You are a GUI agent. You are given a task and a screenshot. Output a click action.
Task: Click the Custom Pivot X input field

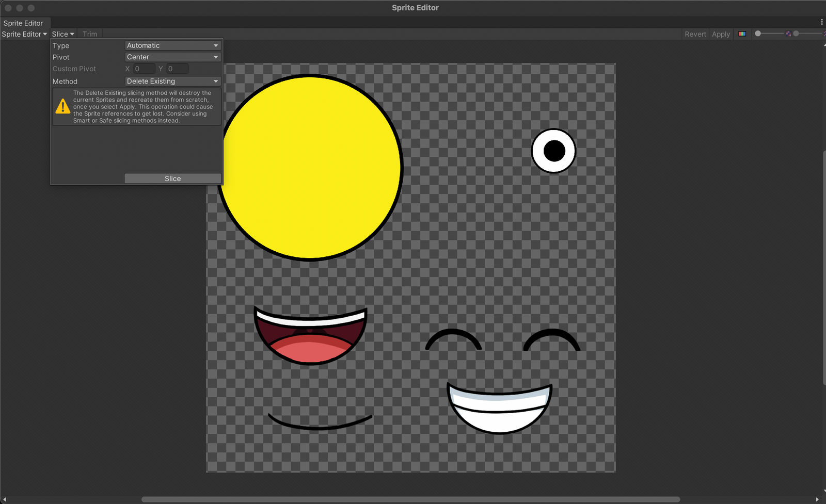[x=144, y=68]
